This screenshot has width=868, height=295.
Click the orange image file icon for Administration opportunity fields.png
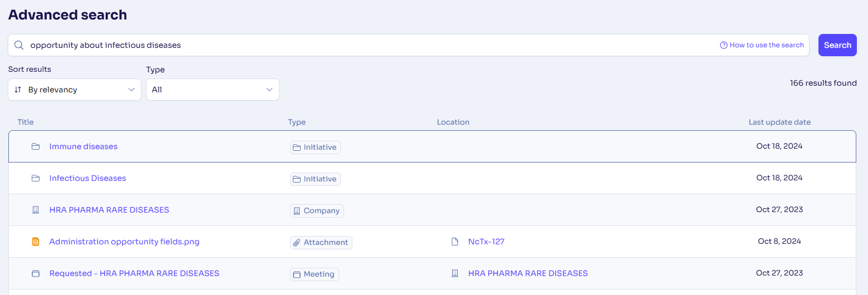click(x=36, y=242)
